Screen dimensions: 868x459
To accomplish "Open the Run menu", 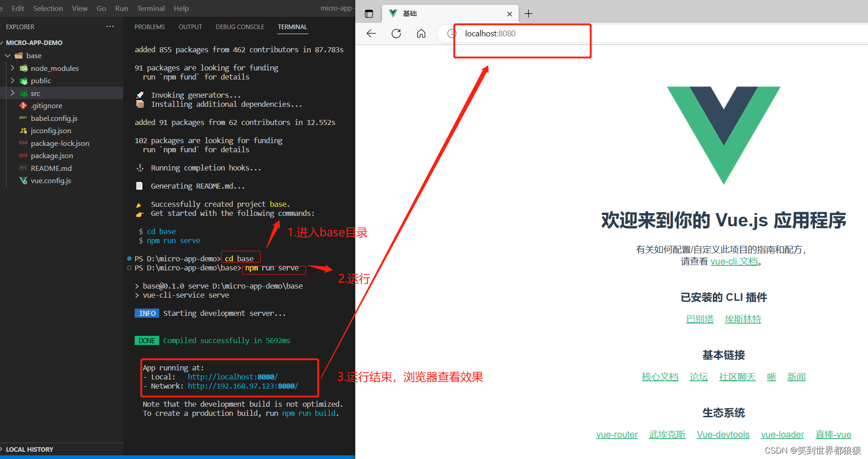I will tap(121, 8).
